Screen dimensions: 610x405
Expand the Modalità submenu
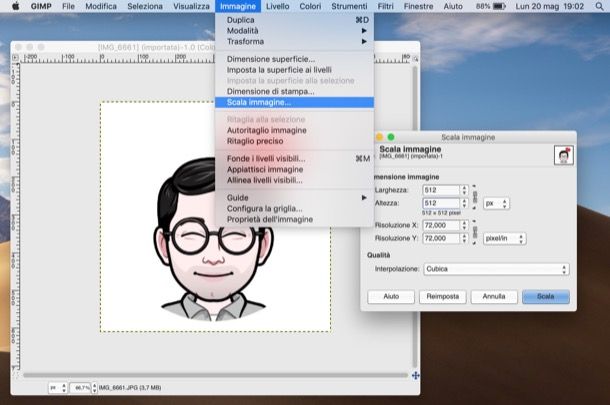[x=294, y=31]
